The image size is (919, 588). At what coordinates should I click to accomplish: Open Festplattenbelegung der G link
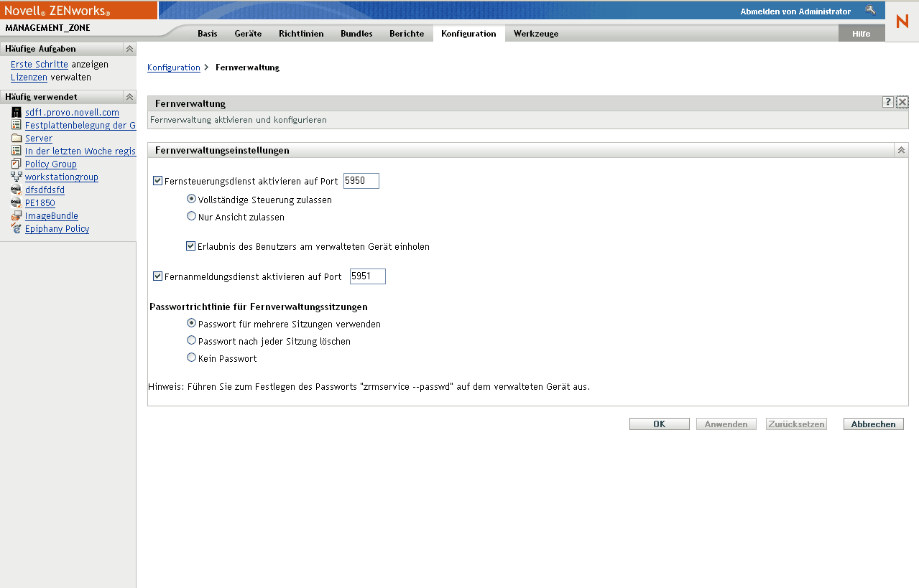point(80,126)
